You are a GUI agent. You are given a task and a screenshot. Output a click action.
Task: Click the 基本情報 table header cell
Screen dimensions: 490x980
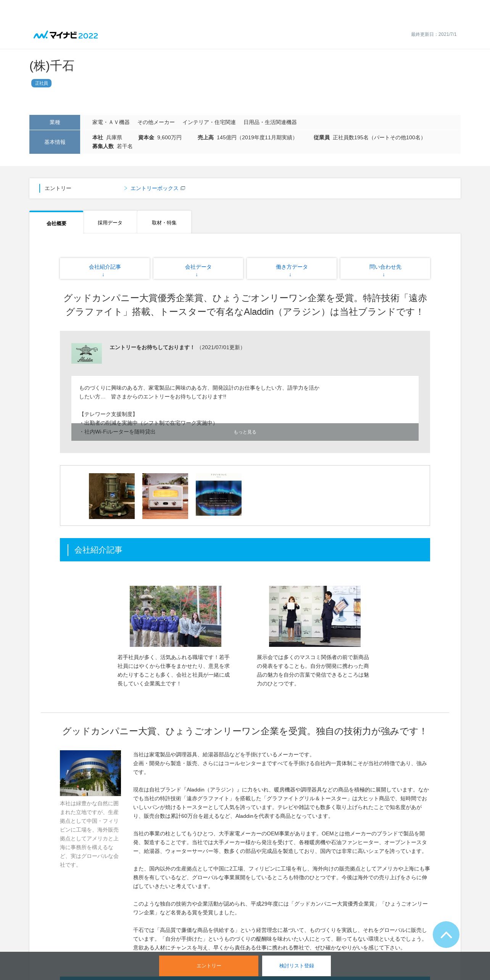(x=55, y=142)
